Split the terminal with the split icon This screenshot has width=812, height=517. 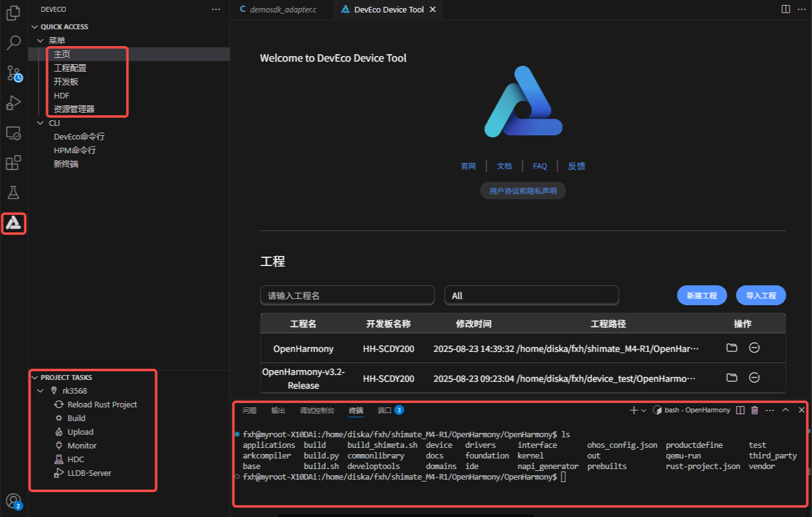[x=740, y=410]
